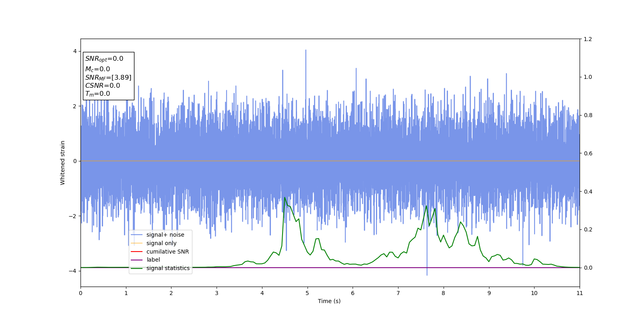Screen dimensions: 644x322
Task: Click right y-axis tick label 0.6
Action: 588,153
